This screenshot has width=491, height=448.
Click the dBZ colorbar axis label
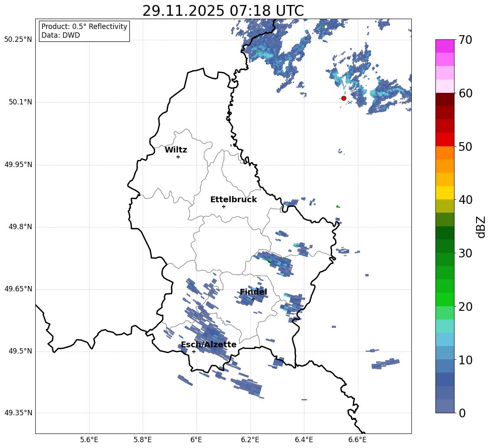481,227
